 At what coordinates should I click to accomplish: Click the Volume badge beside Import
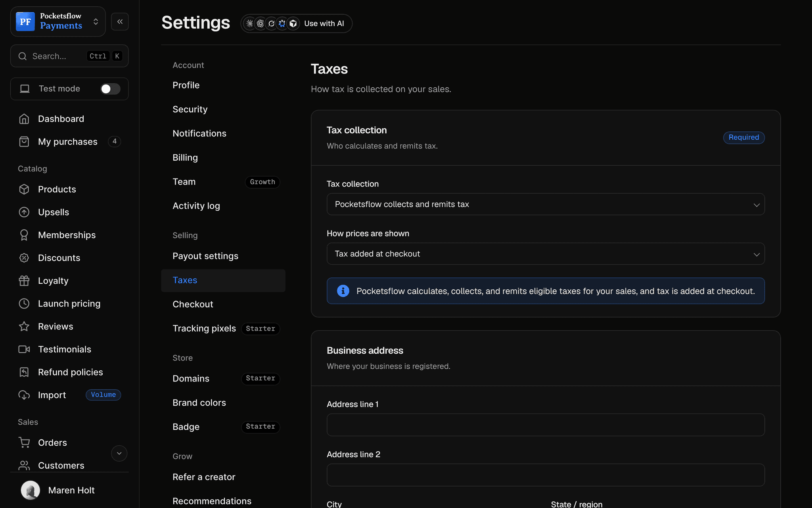click(103, 395)
